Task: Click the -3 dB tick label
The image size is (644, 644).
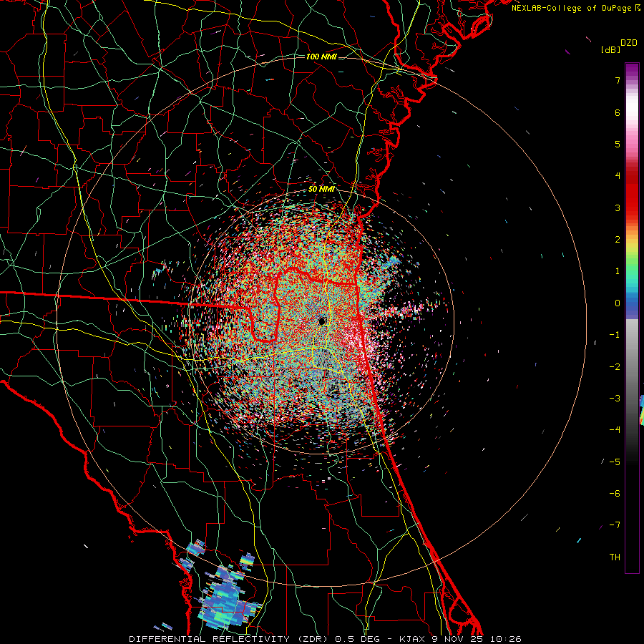Action: coord(615,399)
